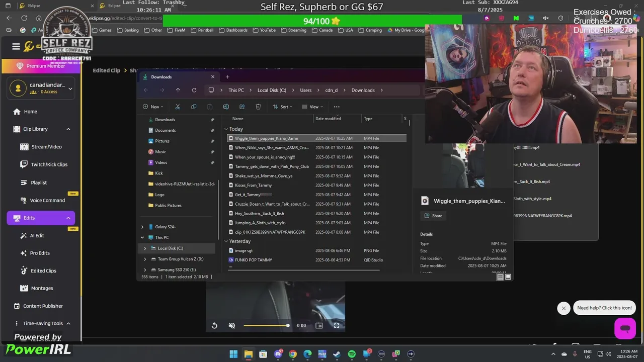Select the Get_it_Tammy!!!!!!!!!! file
Screen dimensions: 644x362
317,195
